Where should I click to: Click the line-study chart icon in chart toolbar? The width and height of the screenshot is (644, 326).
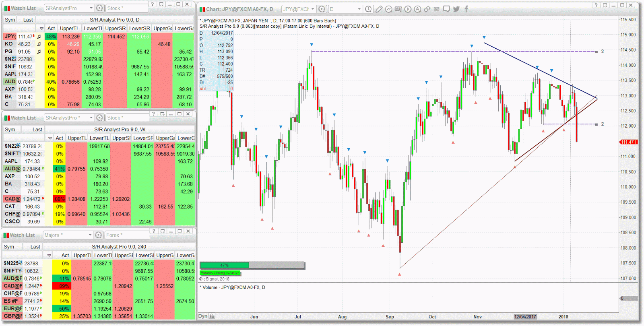pyautogui.click(x=388, y=9)
